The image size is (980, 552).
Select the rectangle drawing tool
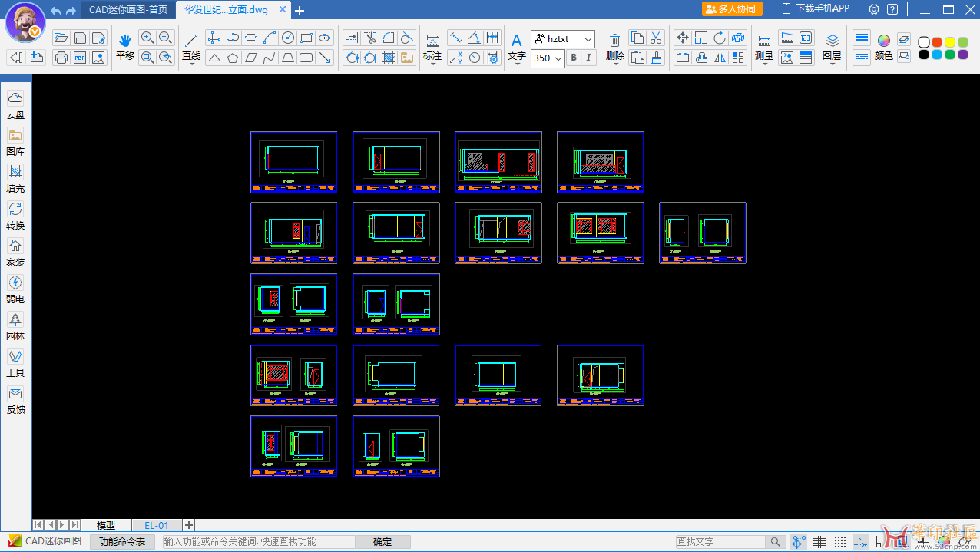pos(306,38)
